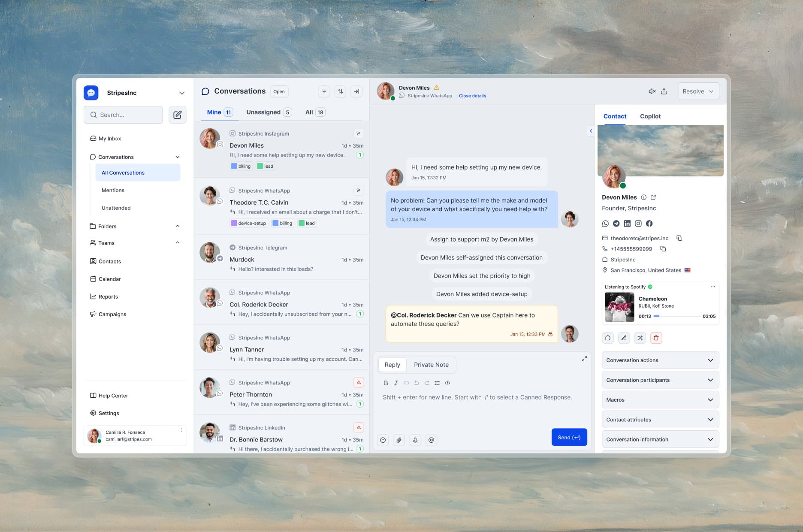Image resolution: width=803 pixels, height=532 pixels.
Task: Expand Contact attributes section
Action: pyautogui.click(x=660, y=420)
